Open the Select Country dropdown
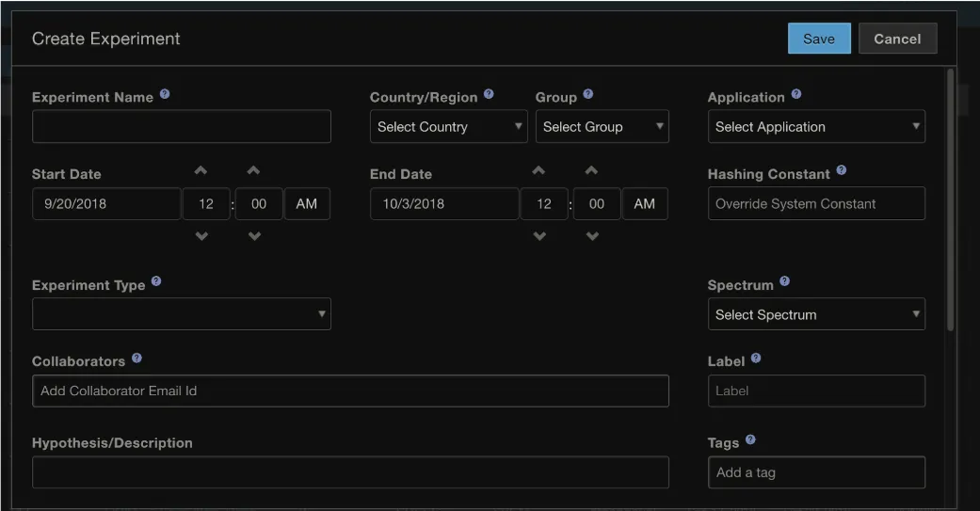 point(449,126)
